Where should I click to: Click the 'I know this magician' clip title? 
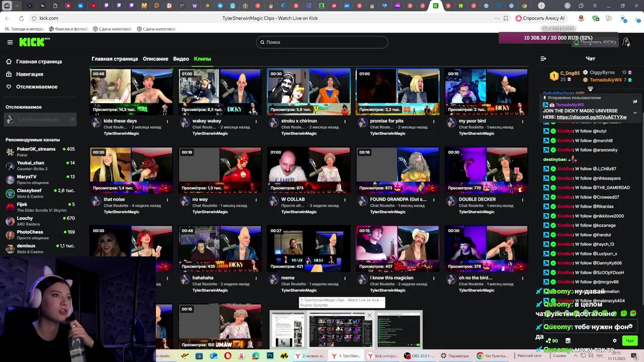tap(391, 278)
